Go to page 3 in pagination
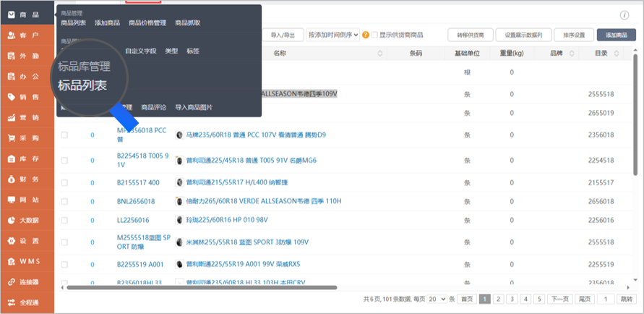 tap(512, 299)
